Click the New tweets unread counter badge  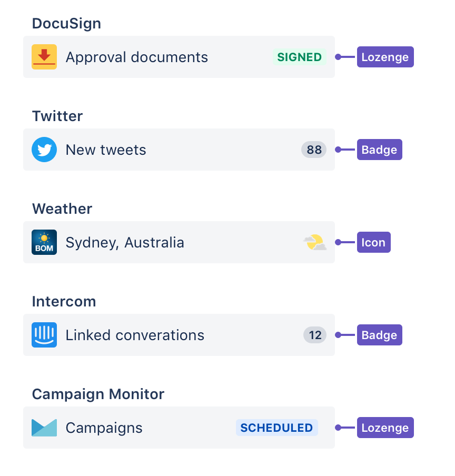tap(314, 150)
